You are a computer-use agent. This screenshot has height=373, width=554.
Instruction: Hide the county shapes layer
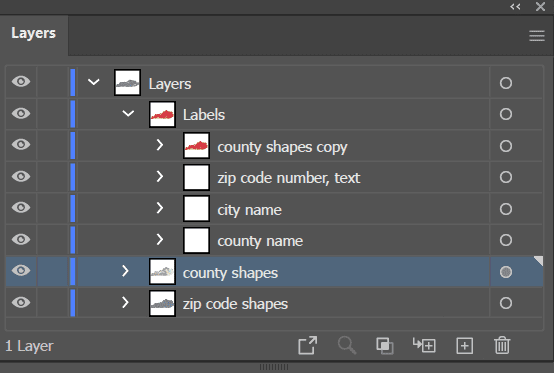21,271
